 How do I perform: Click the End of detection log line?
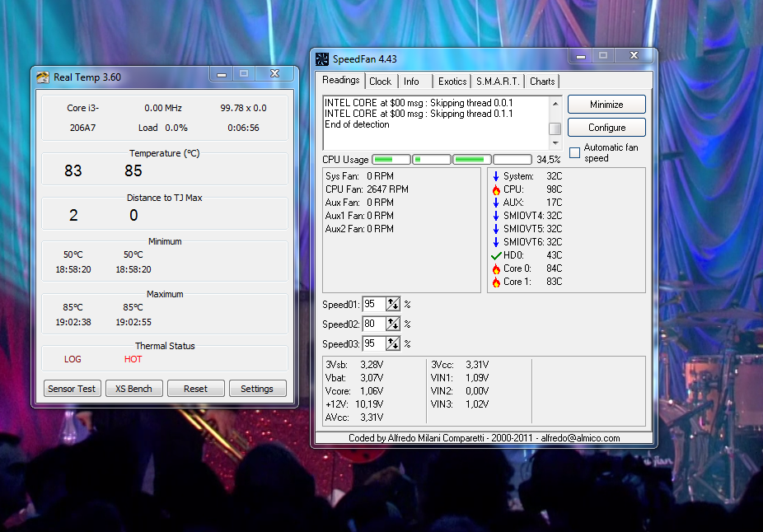[x=357, y=124]
